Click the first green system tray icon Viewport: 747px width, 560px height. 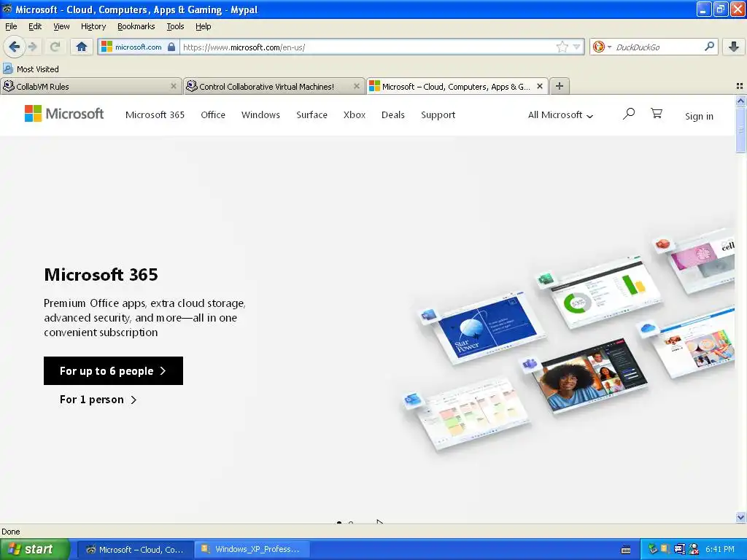[x=653, y=549]
